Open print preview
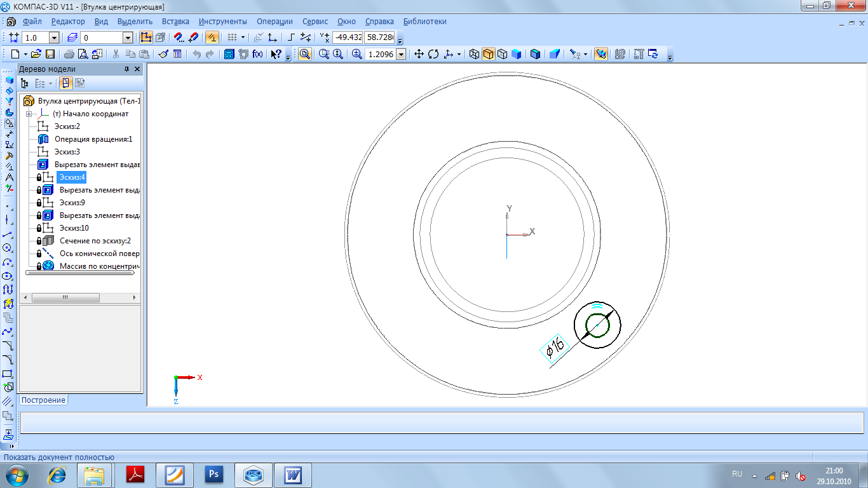The height and width of the screenshot is (488, 868). pyautogui.click(x=83, y=55)
